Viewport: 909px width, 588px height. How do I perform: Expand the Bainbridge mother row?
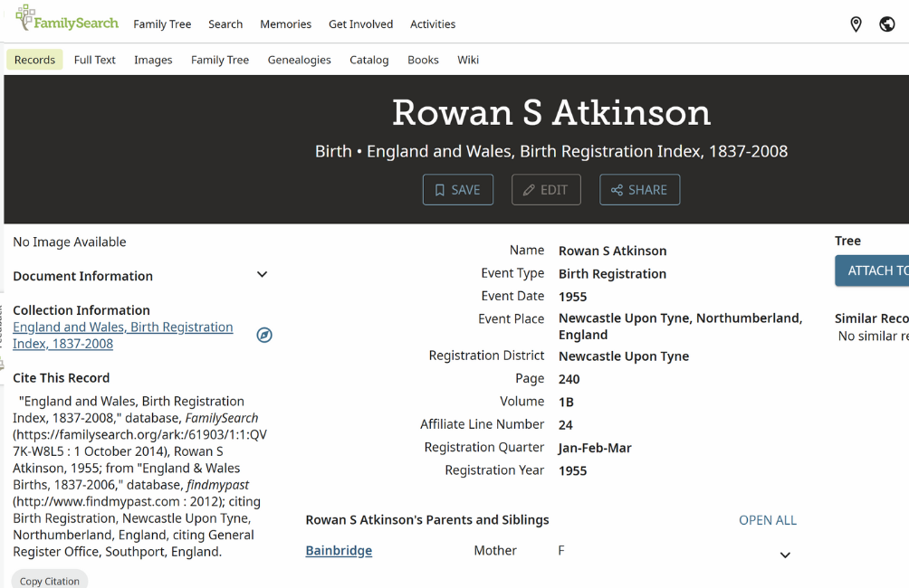[784, 554]
